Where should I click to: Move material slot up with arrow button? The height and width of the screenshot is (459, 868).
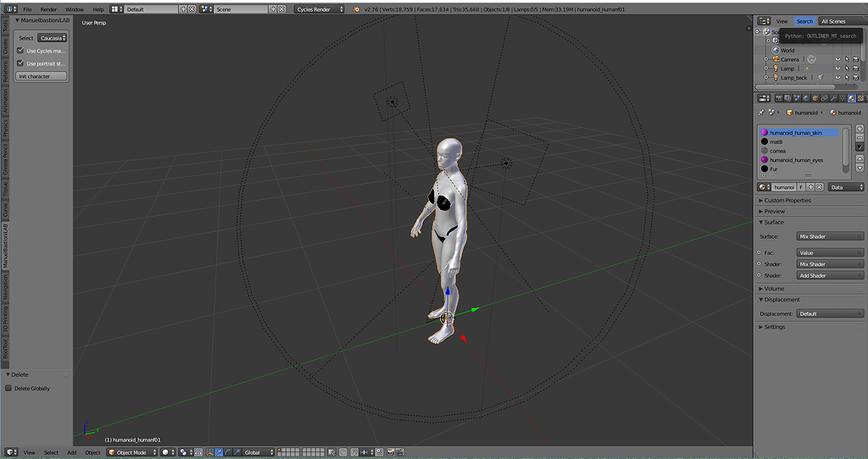(x=860, y=158)
